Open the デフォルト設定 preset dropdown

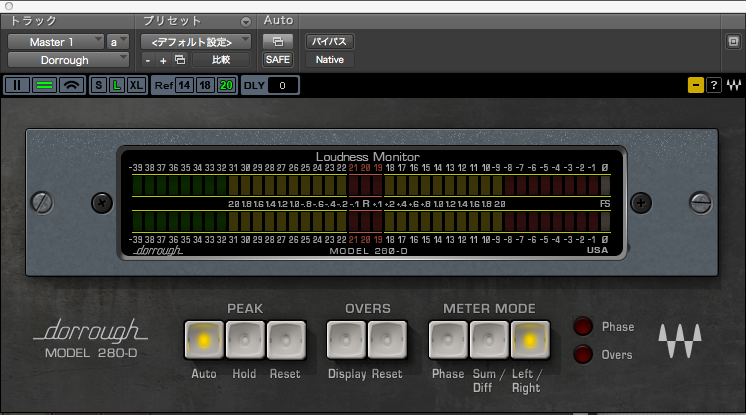click(x=196, y=42)
